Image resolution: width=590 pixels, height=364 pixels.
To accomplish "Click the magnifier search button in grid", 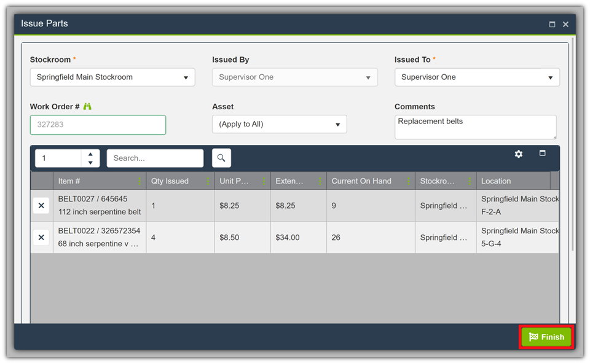I will [221, 158].
